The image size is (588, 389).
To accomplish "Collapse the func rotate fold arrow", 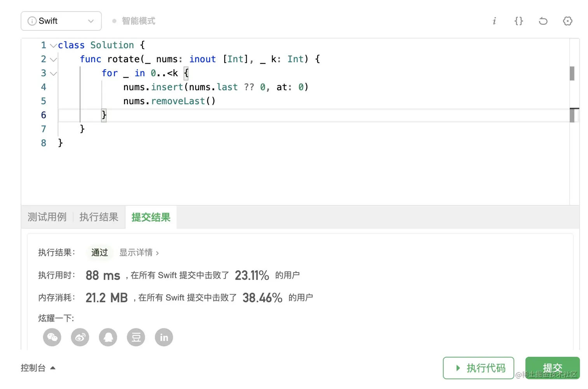I will (x=53, y=60).
